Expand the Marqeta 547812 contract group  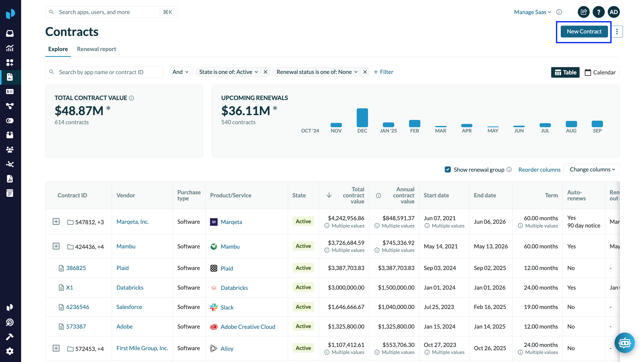click(56, 222)
